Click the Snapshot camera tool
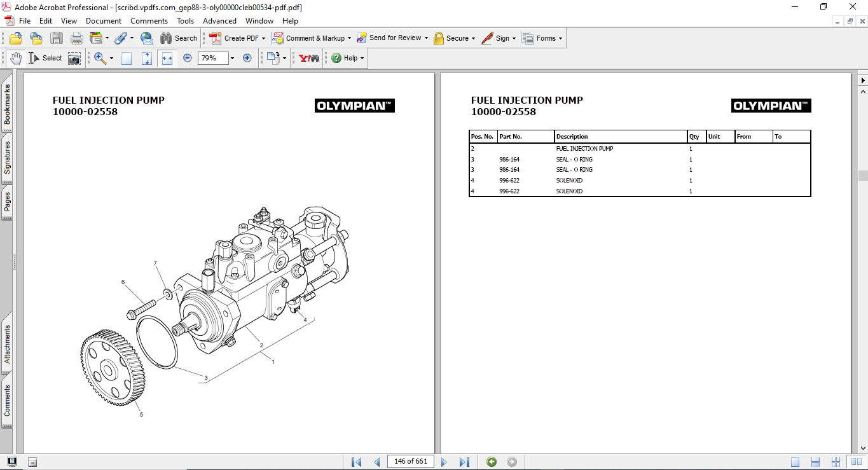Viewport: 868px width, 470px height. (74, 58)
